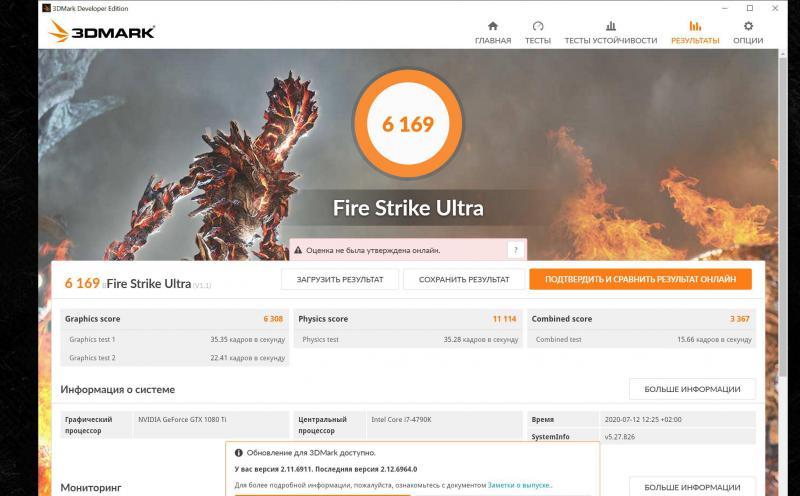Select the РЕЗУЛЬТАТЫ bar chart icon
This screenshot has width=800, height=496.
(x=695, y=26)
